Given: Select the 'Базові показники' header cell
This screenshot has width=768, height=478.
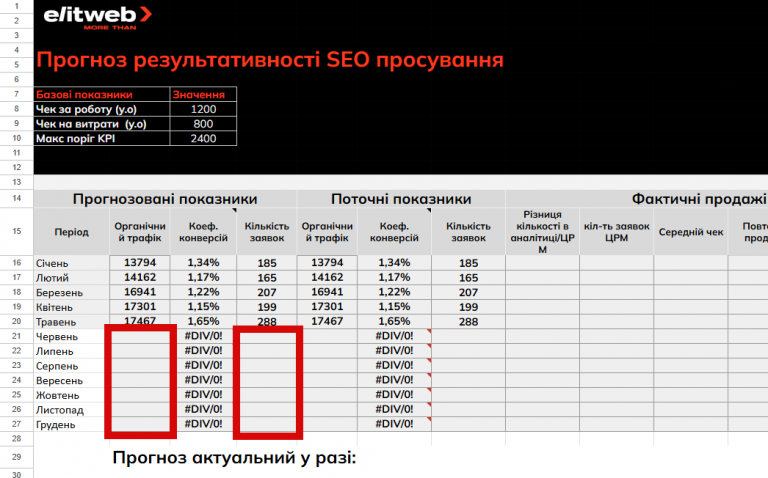Looking at the screenshot, I should point(102,94).
